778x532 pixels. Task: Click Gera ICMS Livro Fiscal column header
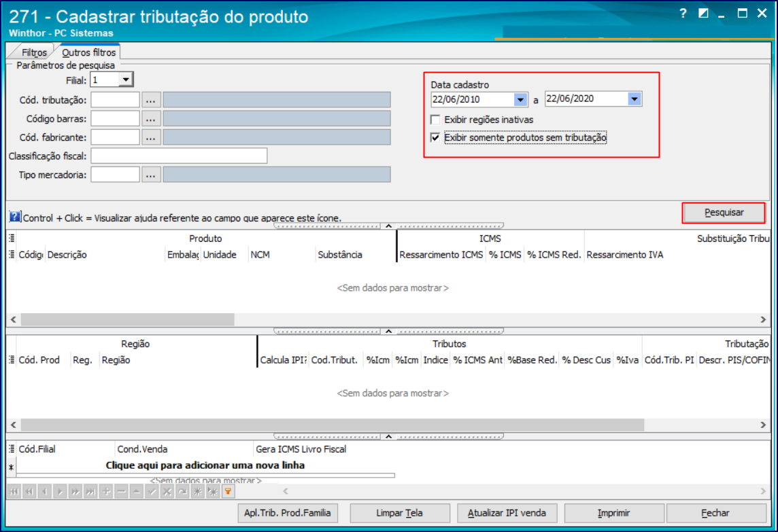tap(301, 449)
